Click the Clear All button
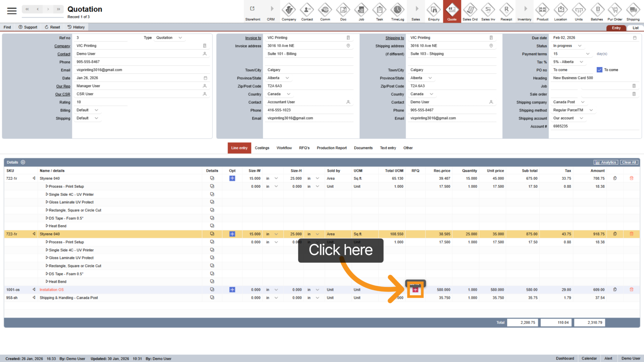The height and width of the screenshot is (362, 644). tap(629, 162)
